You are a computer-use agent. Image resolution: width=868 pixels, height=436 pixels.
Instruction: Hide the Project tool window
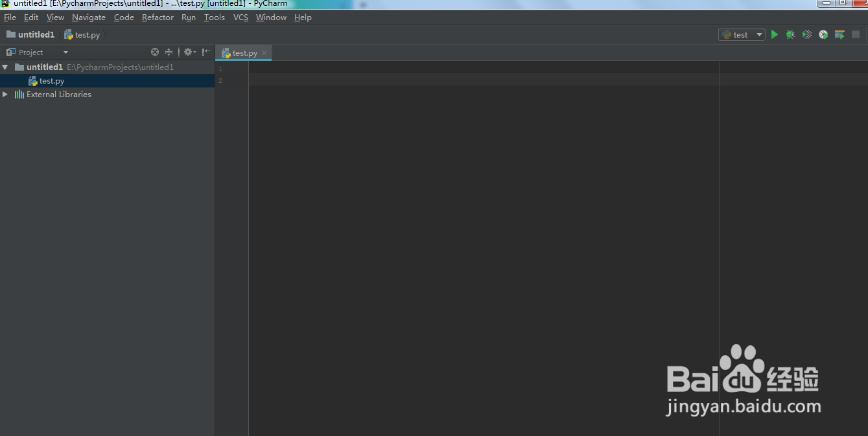(205, 52)
